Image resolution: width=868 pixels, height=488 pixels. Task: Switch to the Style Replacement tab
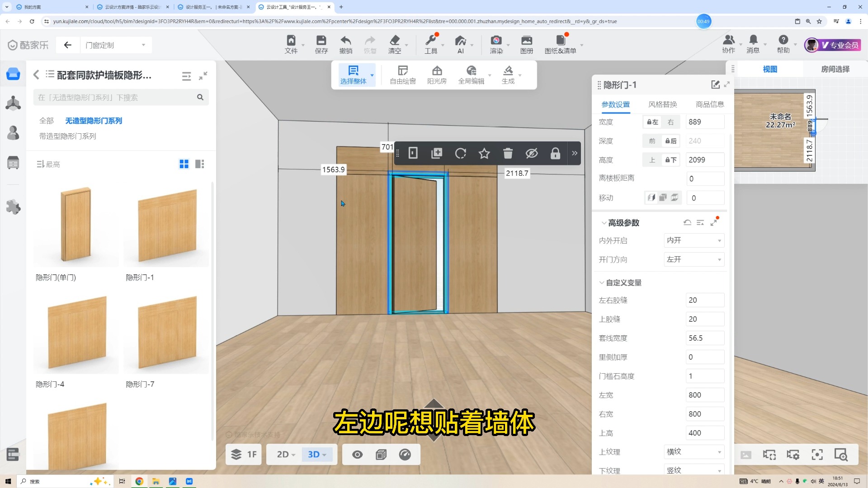(662, 104)
